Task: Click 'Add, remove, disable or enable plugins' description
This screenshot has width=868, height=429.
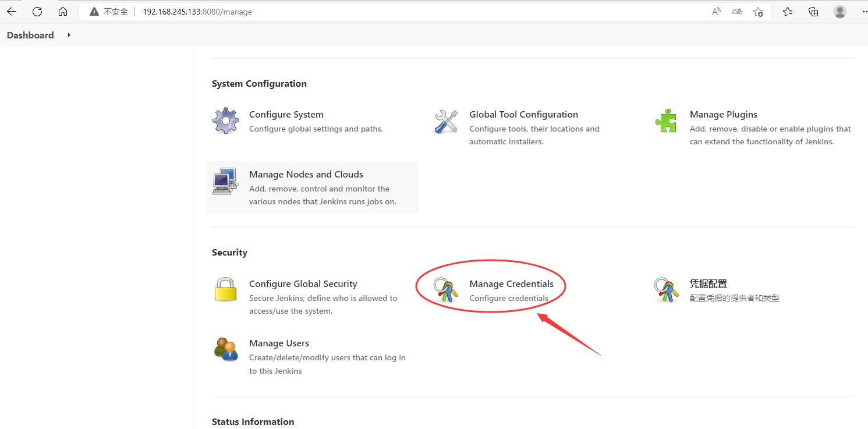Action: click(770, 136)
